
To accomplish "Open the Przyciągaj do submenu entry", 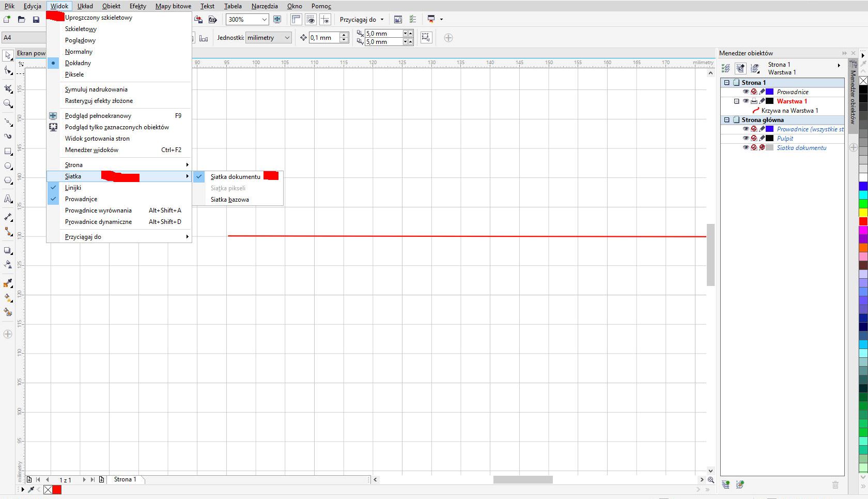I will [x=83, y=237].
